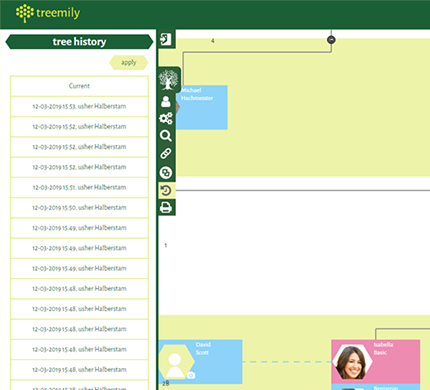Image resolution: width=430 pixels, height=390 pixels.
Task: Open Isabella Basic's photo thumbnail
Action: (352, 362)
